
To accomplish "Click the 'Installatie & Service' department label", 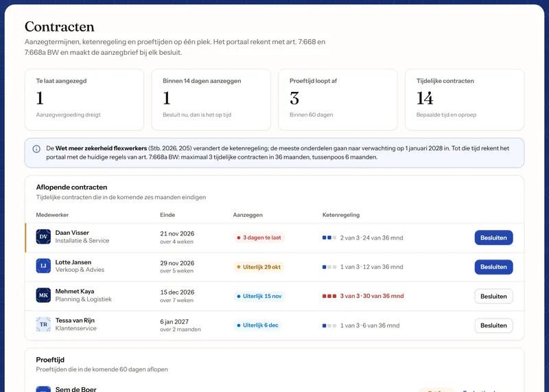I will click(x=82, y=241).
